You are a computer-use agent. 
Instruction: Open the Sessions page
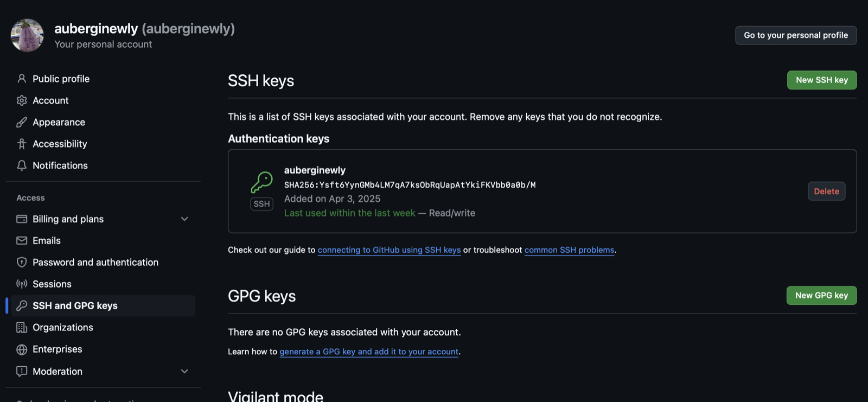(103, 284)
